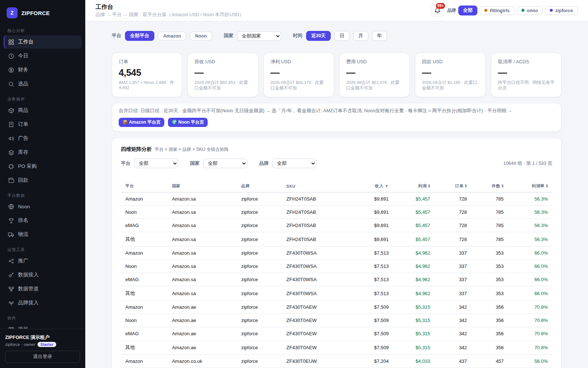Open 今日 clock icon in sidebar
The image size is (588, 368).
(11, 56)
